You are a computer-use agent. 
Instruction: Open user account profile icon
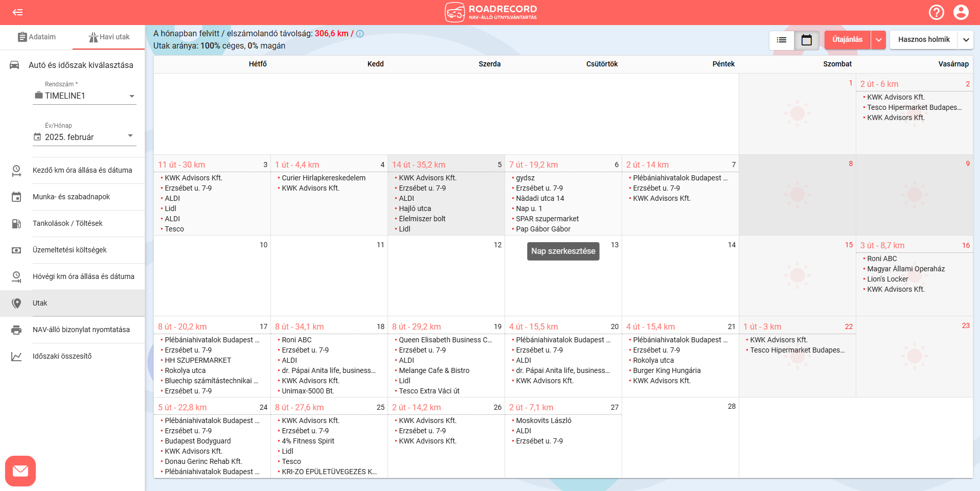click(x=961, y=12)
